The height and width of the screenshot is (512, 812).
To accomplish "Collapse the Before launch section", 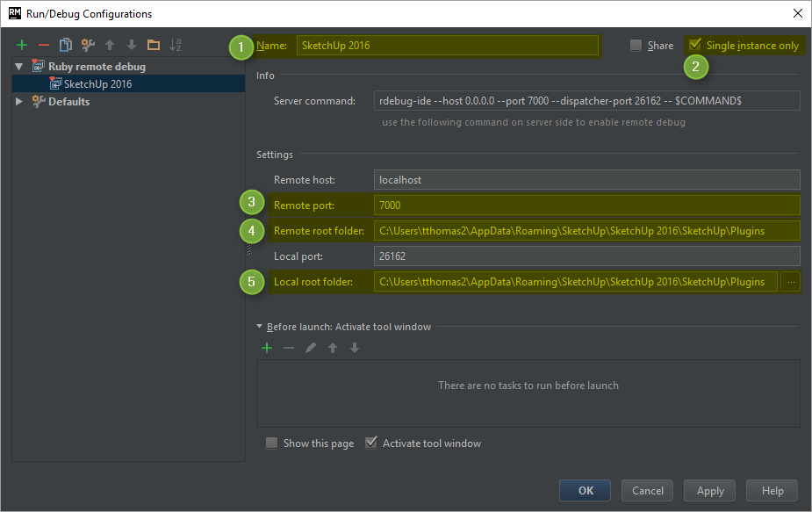I will click(260, 327).
